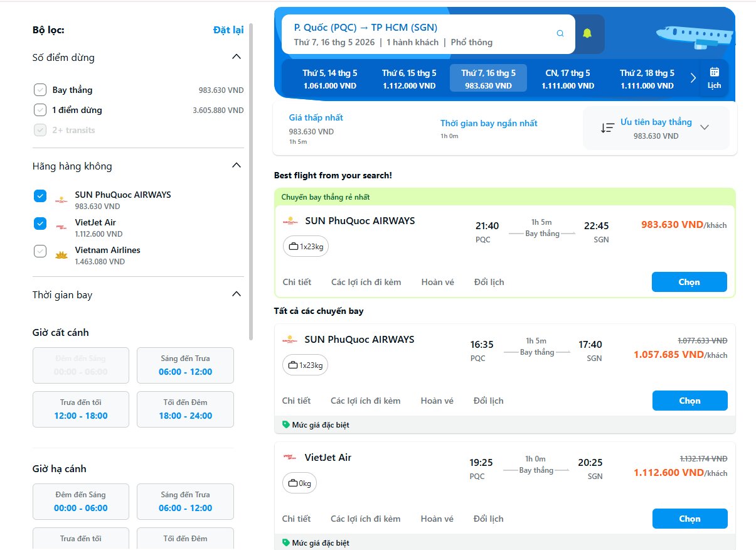
Task: Tick the Bay thẳng checkbox
Action: click(40, 90)
